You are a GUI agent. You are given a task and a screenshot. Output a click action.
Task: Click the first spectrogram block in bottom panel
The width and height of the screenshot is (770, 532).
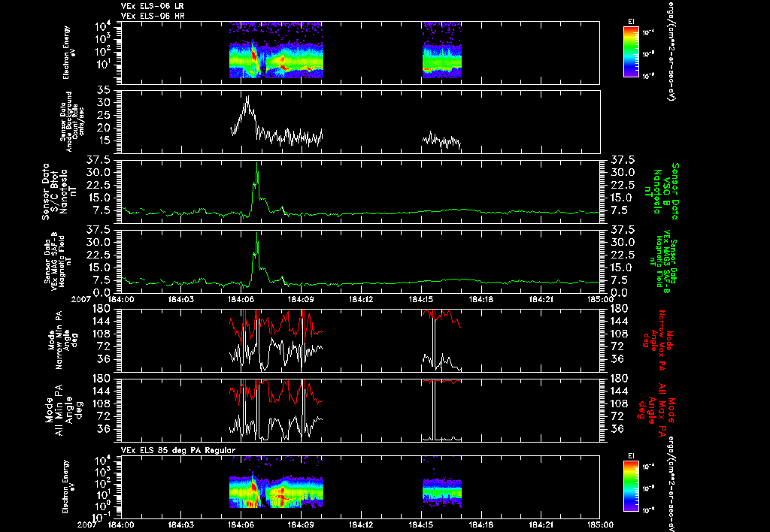[x=276, y=491]
